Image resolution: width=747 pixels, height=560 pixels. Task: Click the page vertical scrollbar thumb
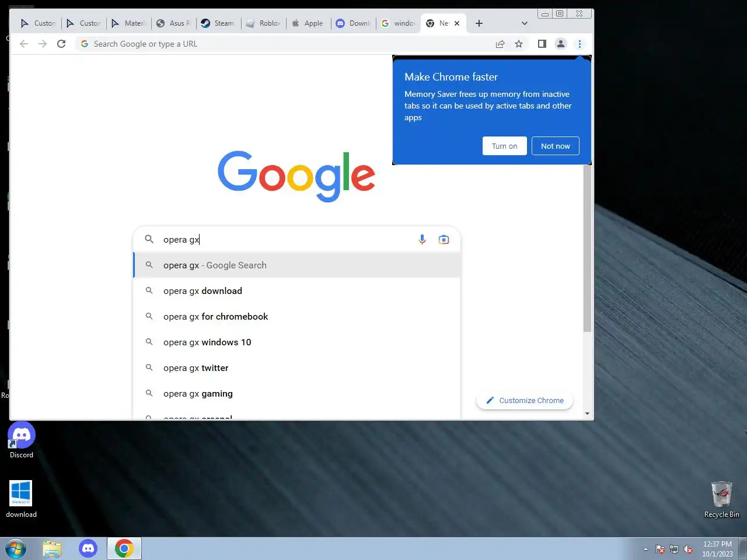(x=587, y=248)
